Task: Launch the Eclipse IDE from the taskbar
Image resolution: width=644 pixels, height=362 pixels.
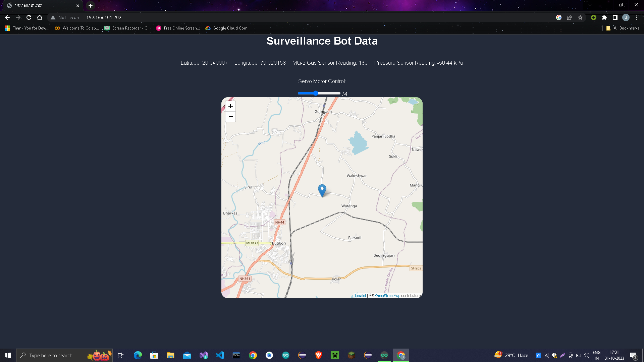Action: point(302,355)
